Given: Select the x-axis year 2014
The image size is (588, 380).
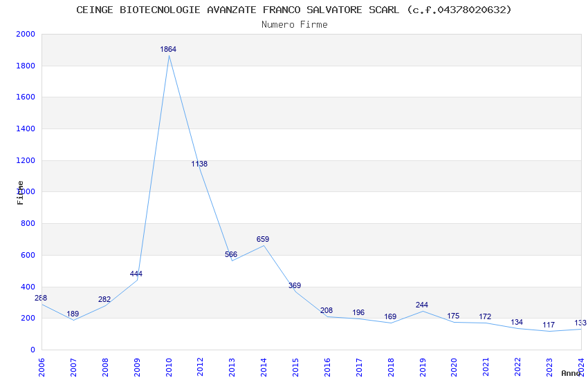Looking at the screenshot, I should tap(264, 367).
